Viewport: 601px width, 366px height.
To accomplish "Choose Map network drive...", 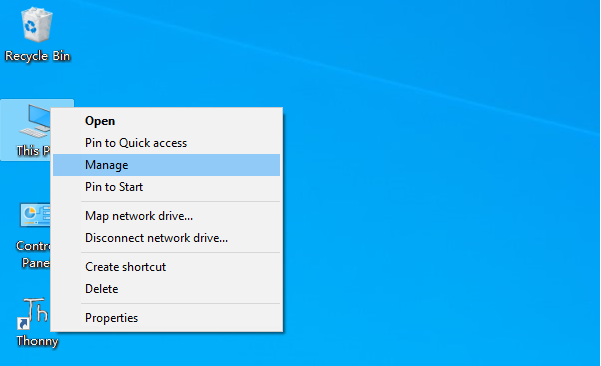I will (166, 216).
